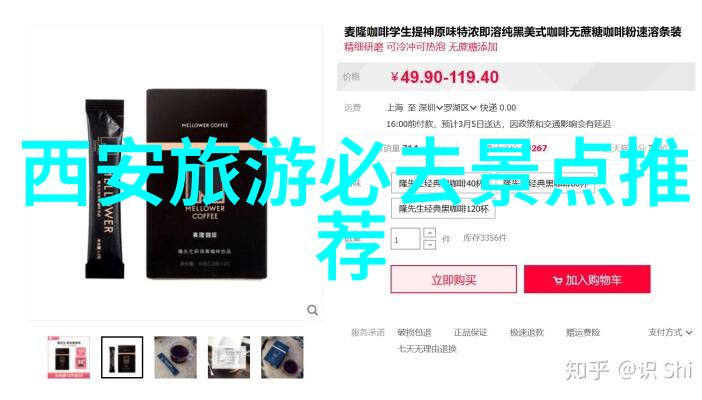Viewport: 702px width, 400px height.
Task: Click the 立即购买 button
Action: point(454,280)
